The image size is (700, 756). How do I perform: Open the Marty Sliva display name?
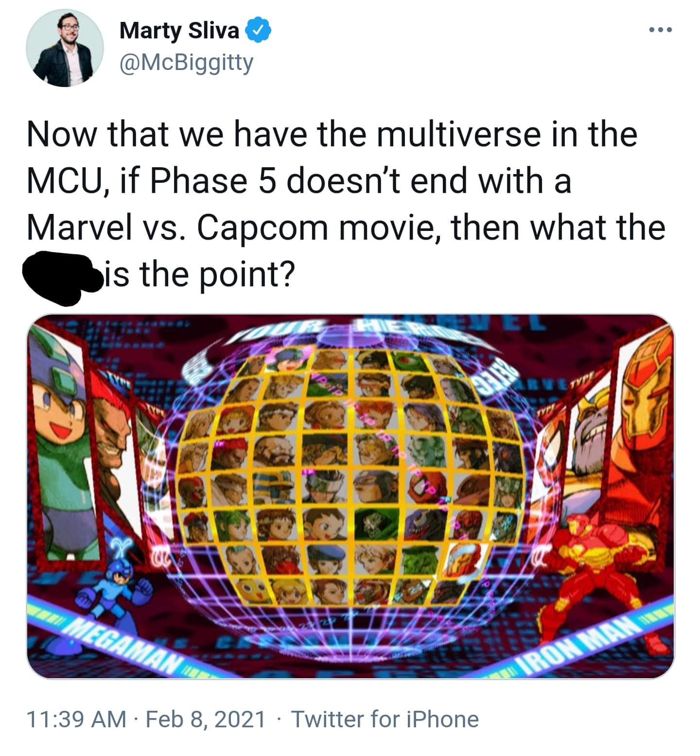pos(179,31)
